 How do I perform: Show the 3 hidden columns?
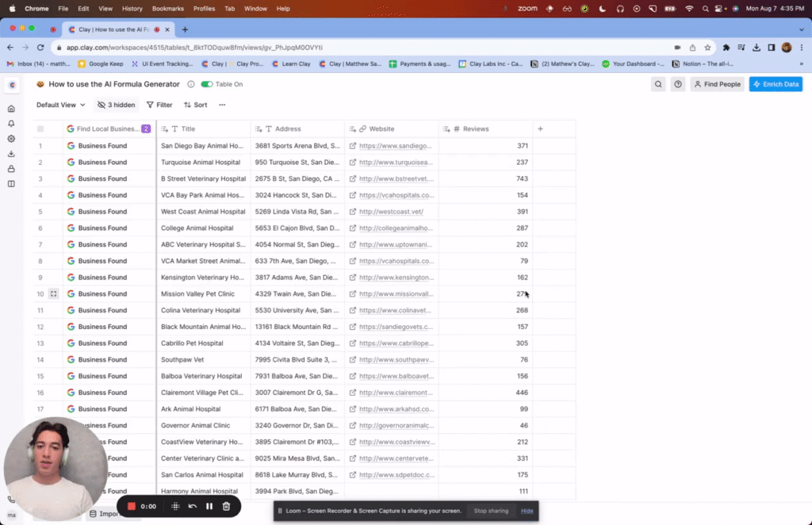(116, 105)
